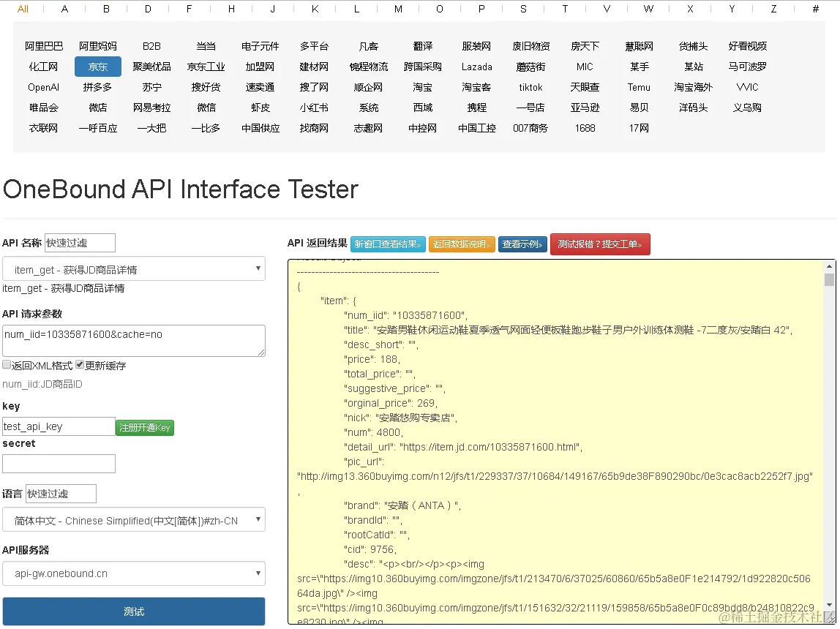Image resolution: width=840 pixels, height=629 pixels.
Task: Select the 京东 platform
Action: click(x=98, y=67)
